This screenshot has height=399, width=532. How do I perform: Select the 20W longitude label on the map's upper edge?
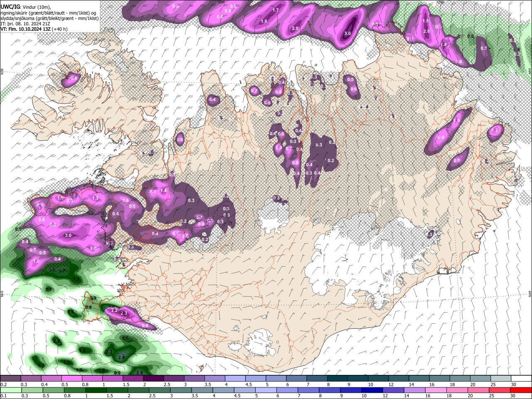click(x=221, y=2)
